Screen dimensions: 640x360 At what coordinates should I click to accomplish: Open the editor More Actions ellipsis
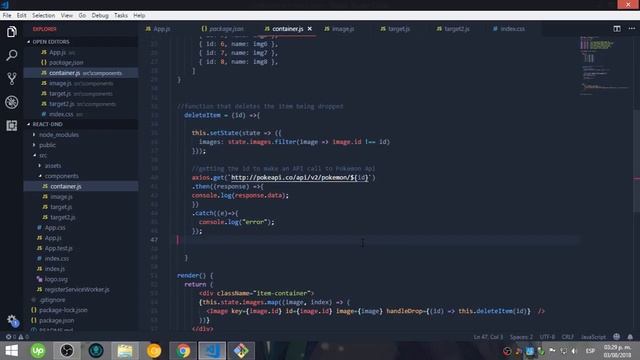[631, 29]
